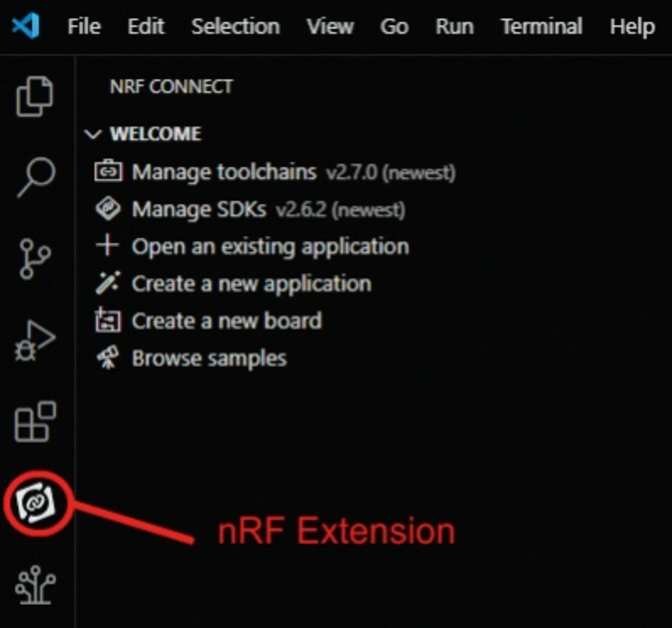This screenshot has height=628, width=672.
Task: Open the Terminal menu
Action: 541,26
